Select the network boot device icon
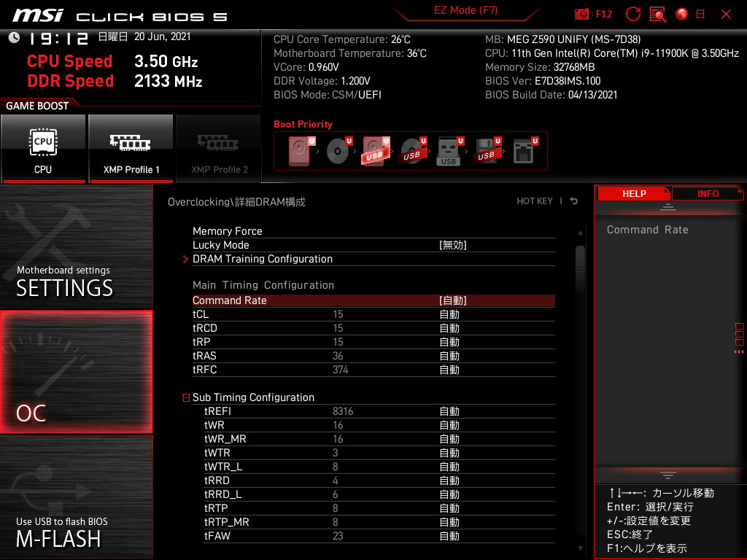Viewport: 747px width, 560px height. tap(525, 151)
